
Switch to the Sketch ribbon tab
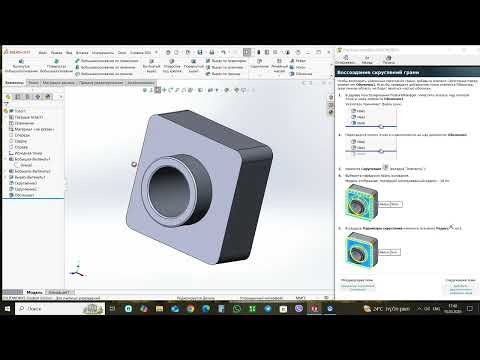33,83
